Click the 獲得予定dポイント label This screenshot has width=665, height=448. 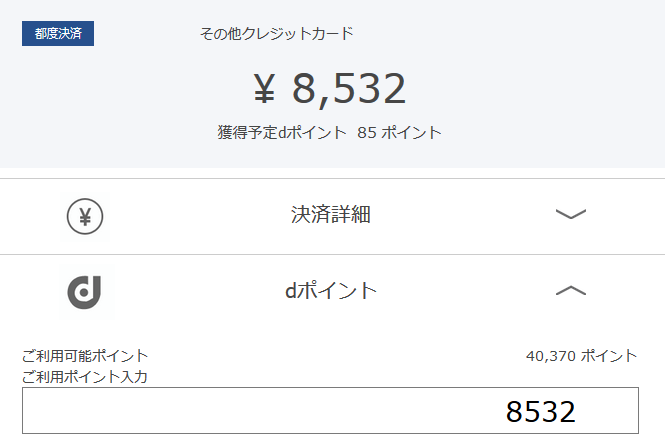click(x=282, y=132)
